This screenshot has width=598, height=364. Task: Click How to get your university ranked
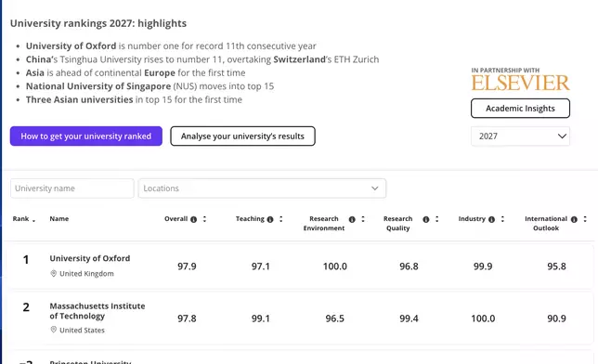click(86, 136)
